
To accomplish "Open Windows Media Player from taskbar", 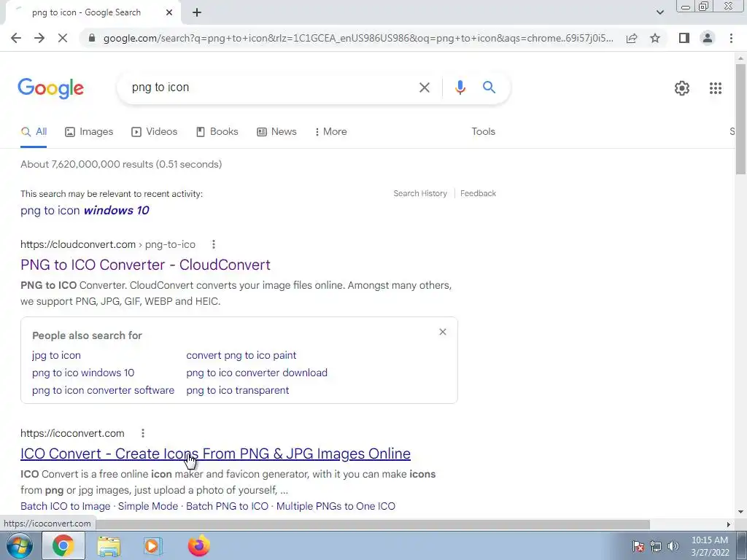I will 152,545.
